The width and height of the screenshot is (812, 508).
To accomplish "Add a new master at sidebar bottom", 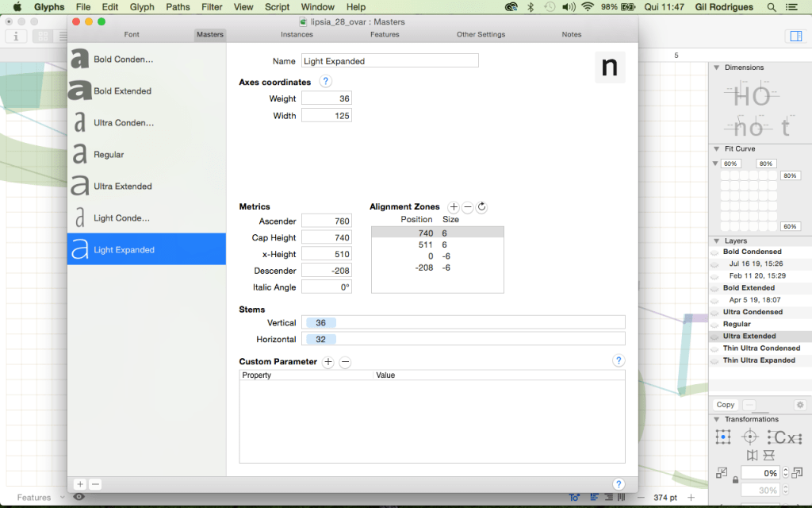I will coord(80,484).
